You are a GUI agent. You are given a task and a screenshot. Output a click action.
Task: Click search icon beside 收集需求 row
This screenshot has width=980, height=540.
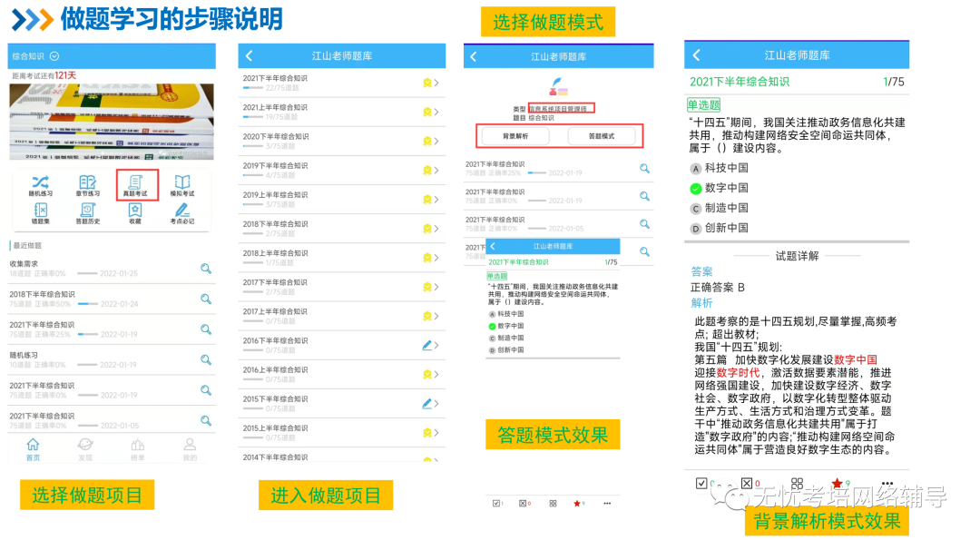coord(206,269)
